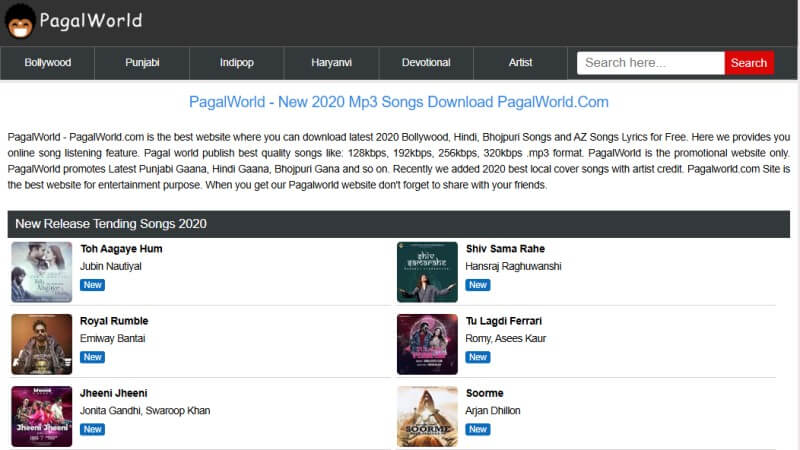
Task: Click the PagalWorld monkey logo icon
Action: pyautogui.click(x=20, y=21)
